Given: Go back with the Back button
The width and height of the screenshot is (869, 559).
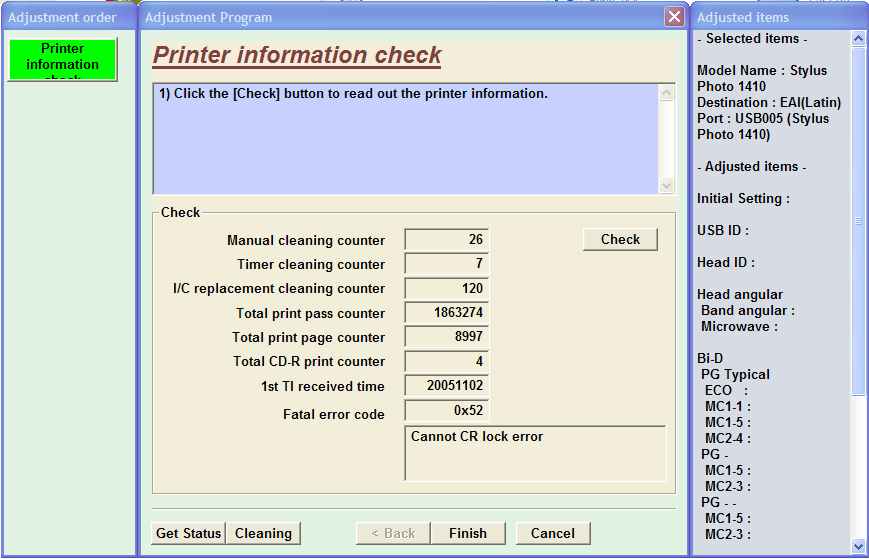Looking at the screenshot, I should pos(393,533).
